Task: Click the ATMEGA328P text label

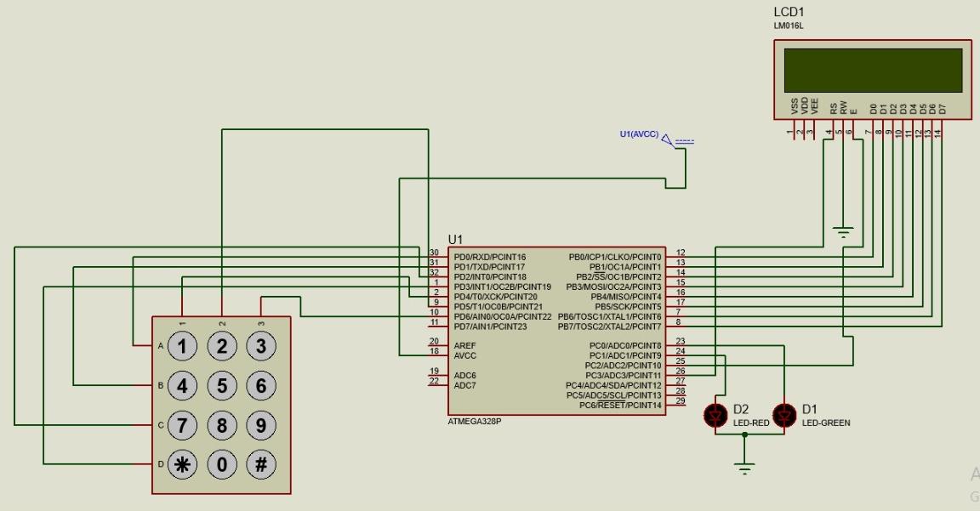Action: (474, 421)
